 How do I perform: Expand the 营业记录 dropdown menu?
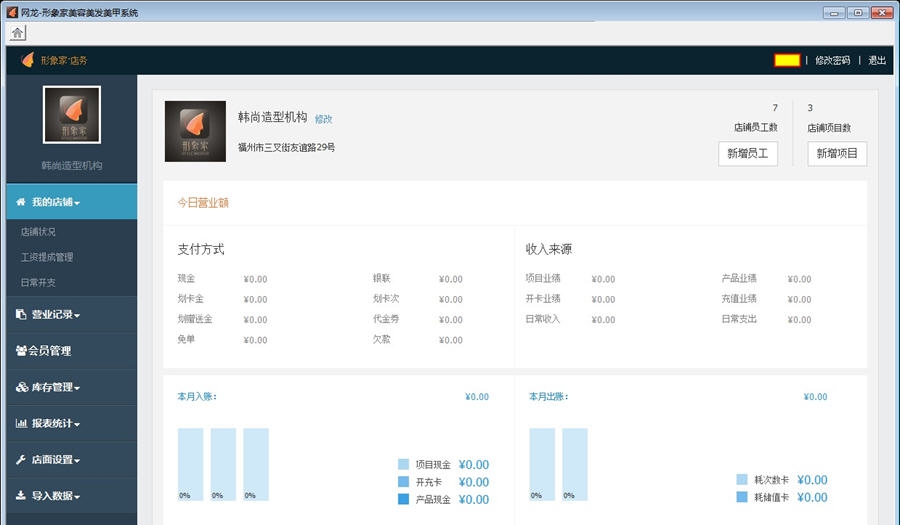pyautogui.click(x=56, y=315)
